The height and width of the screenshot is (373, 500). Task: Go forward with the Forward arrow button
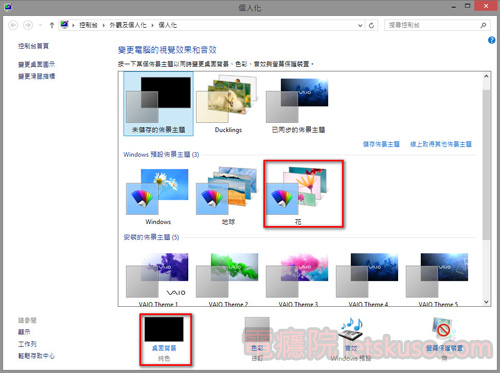click(x=28, y=25)
